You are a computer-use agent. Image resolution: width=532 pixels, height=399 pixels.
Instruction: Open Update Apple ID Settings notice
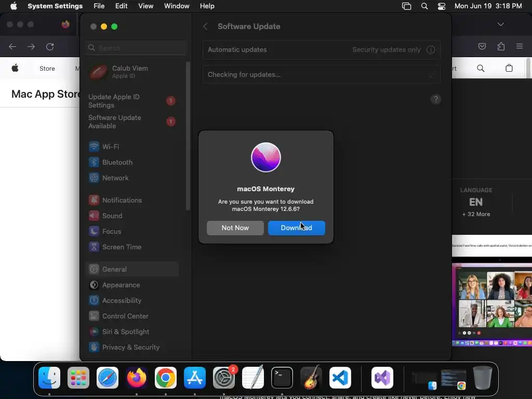tap(132, 101)
